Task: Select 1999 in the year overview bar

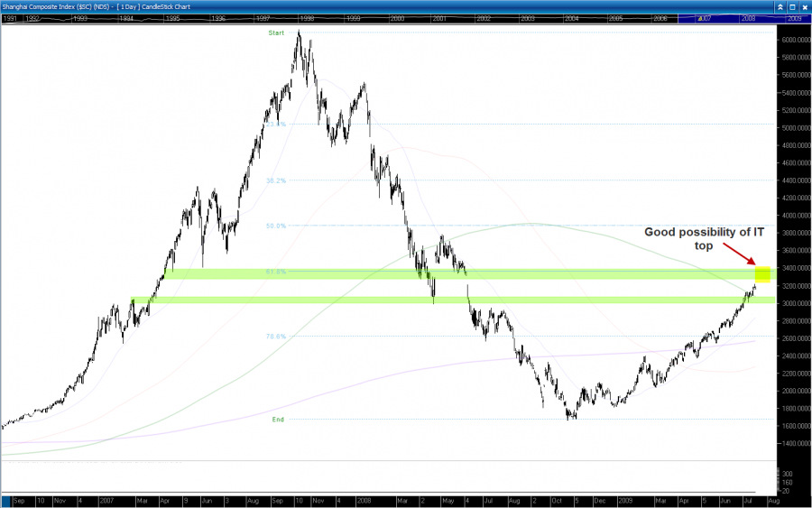Action: [x=353, y=19]
